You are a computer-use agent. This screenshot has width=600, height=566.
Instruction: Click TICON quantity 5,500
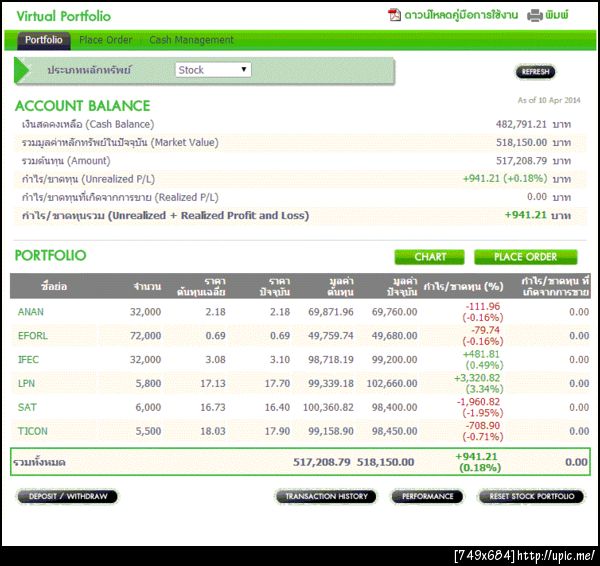click(x=148, y=431)
